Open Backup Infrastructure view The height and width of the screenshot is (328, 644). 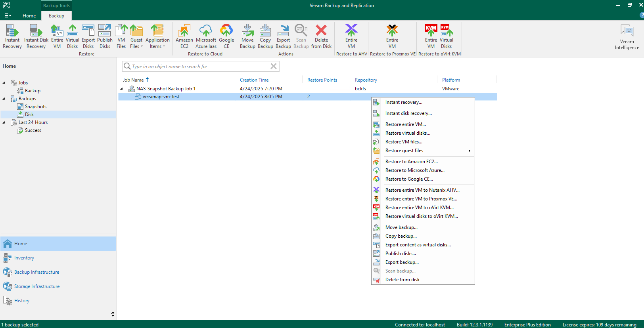coord(58,272)
